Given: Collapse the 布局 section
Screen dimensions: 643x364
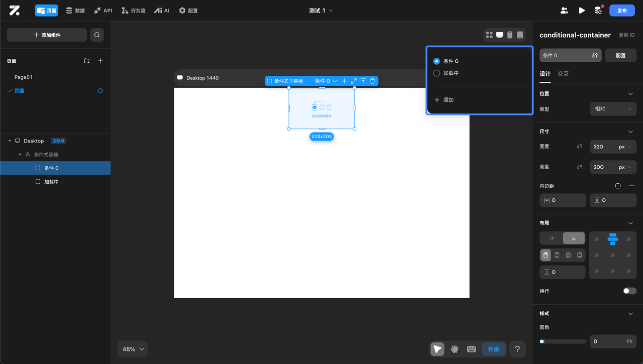Looking at the screenshot, I should pos(631,223).
